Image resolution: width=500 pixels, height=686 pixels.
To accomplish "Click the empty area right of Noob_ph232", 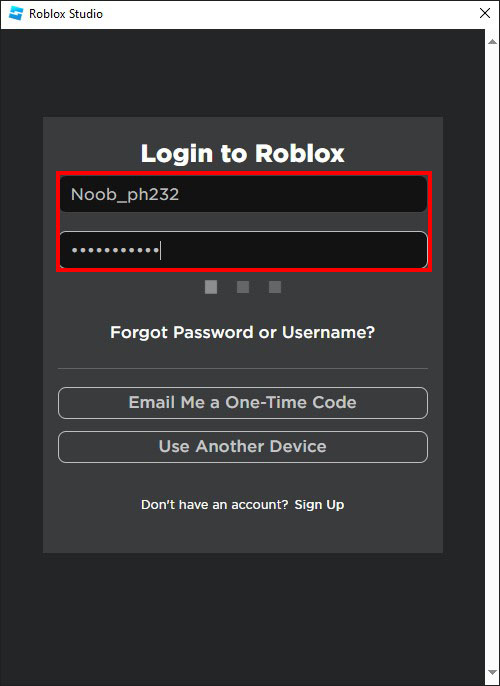I will pyautogui.click(x=302, y=194).
